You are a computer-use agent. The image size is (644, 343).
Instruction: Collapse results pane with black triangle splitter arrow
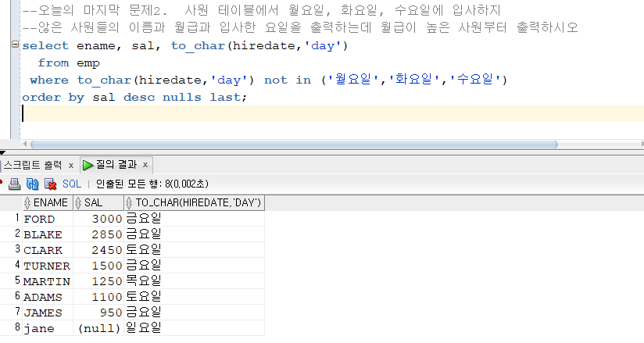[2, 152]
